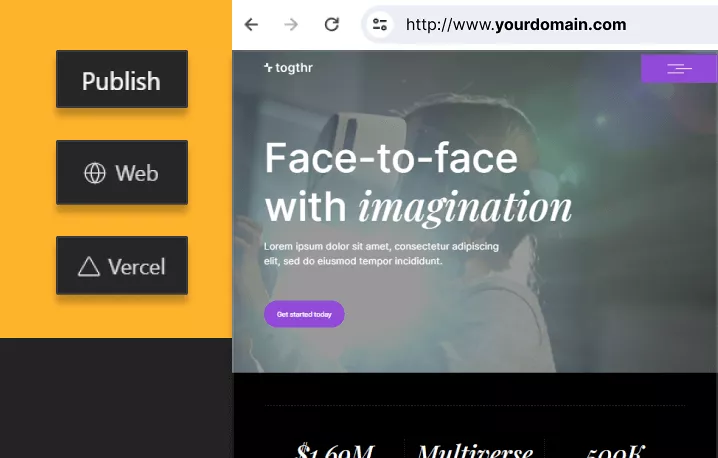
Task: Click the $1.69M statistic
Action: [x=335, y=451]
